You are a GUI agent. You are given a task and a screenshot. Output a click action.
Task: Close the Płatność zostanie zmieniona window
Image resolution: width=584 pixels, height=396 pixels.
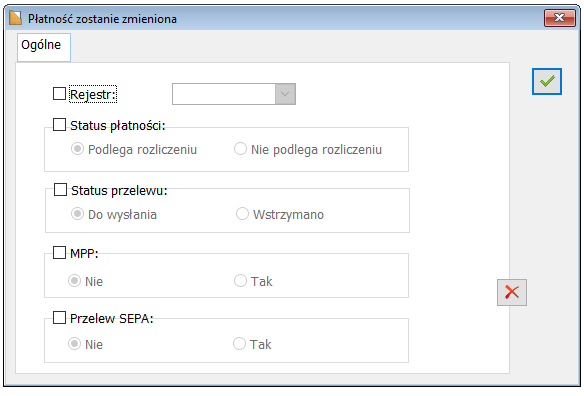(x=559, y=18)
